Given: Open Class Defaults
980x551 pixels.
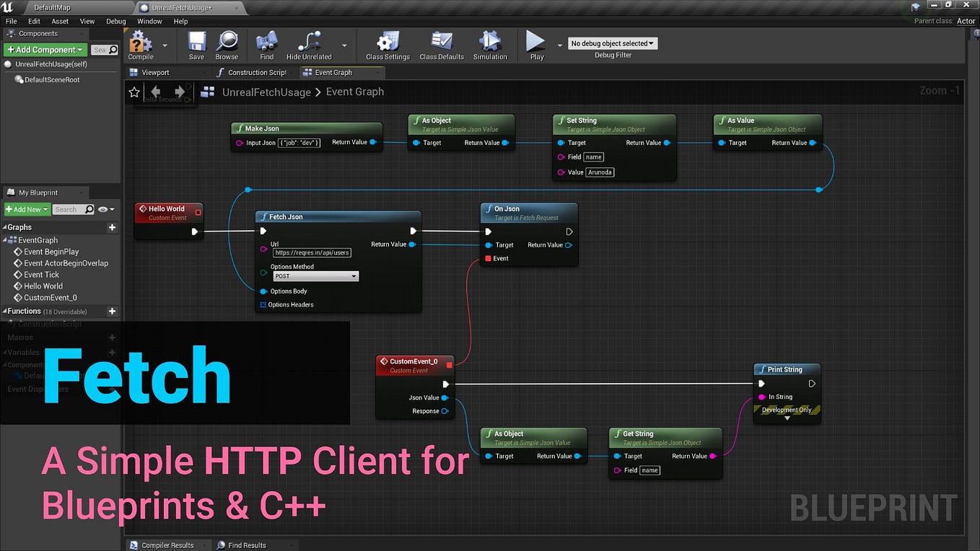Looking at the screenshot, I should coord(441,45).
